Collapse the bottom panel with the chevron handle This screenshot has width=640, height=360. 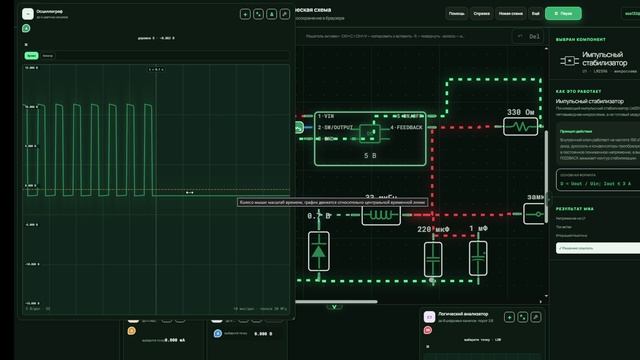[334, 307]
